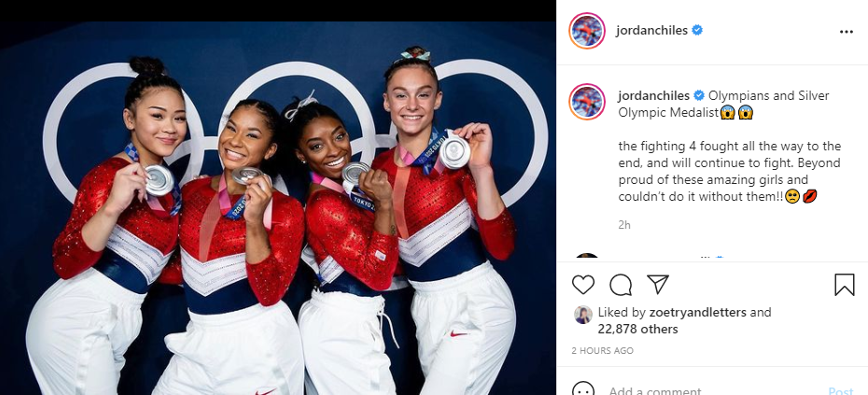This screenshot has width=868, height=395.
Task: Click the 2 HOURS AGO timestamp
Action: tap(602, 351)
